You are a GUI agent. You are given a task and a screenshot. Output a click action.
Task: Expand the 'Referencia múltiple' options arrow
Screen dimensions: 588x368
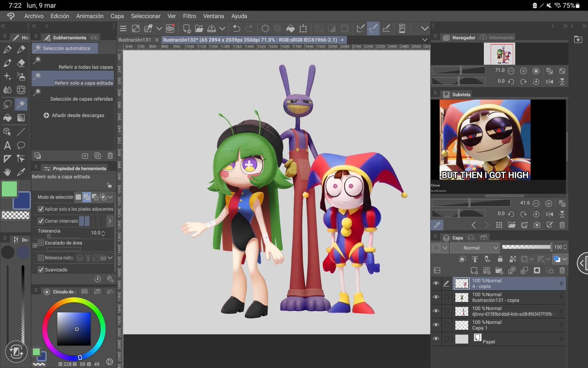[110, 257]
